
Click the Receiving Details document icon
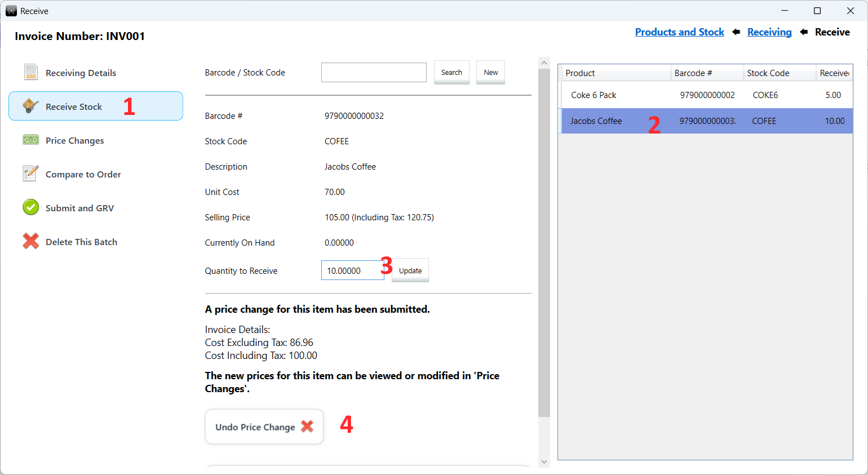(31, 72)
